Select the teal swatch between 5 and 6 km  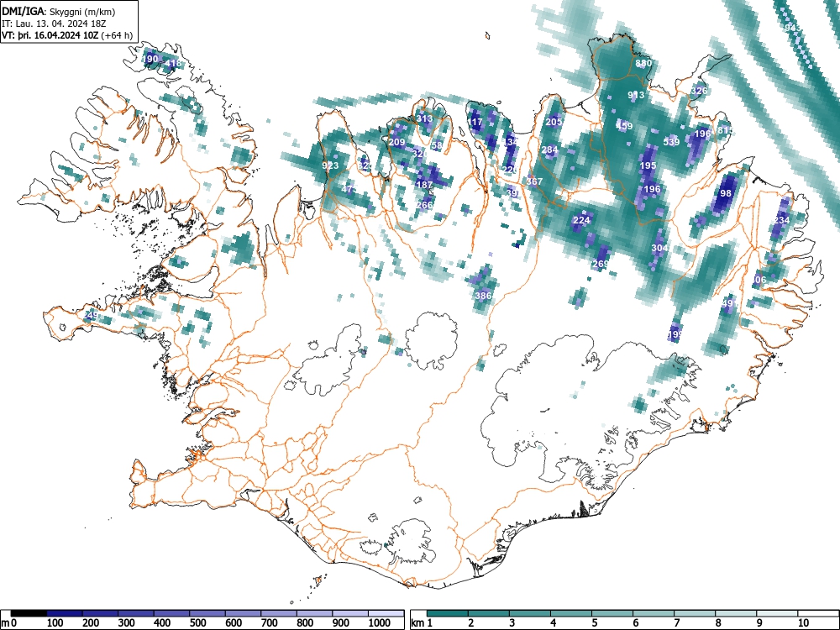click(612, 613)
